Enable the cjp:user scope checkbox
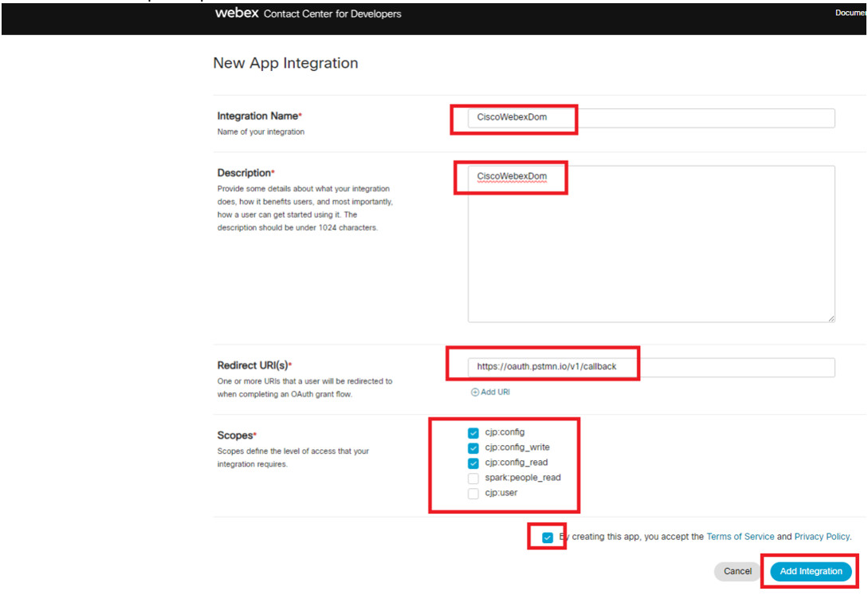 (473, 493)
